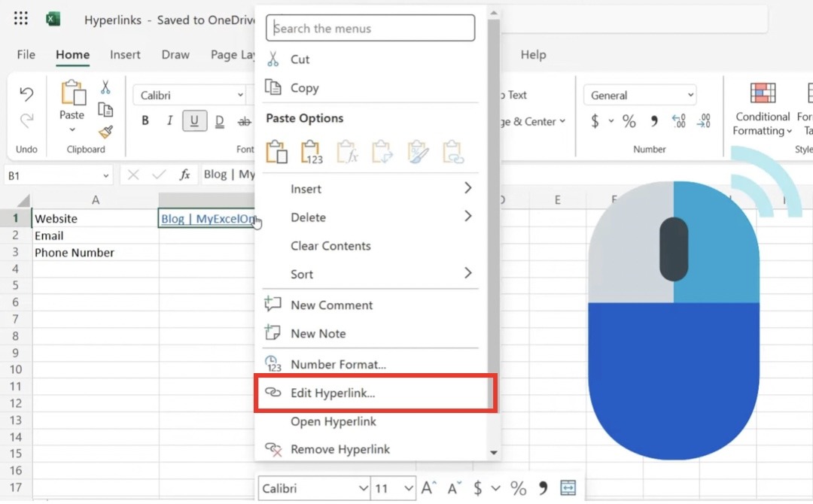This screenshot has width=813, height=504.
Task: Click the ribbon Copy icon
Action: point(105,110)
